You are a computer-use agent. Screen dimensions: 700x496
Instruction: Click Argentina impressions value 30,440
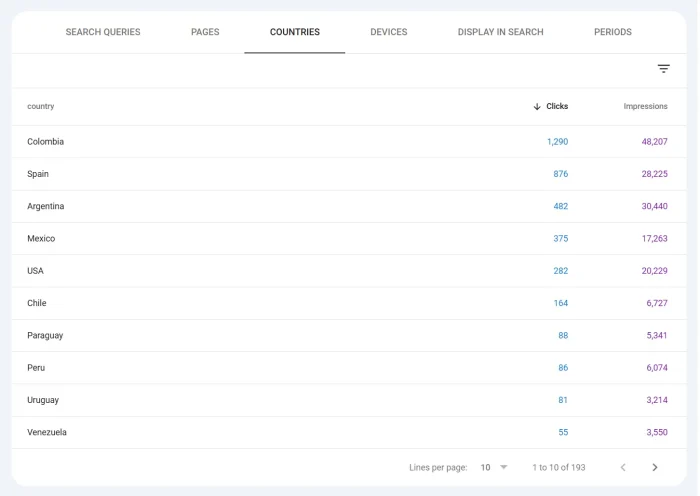click(654, 206)
